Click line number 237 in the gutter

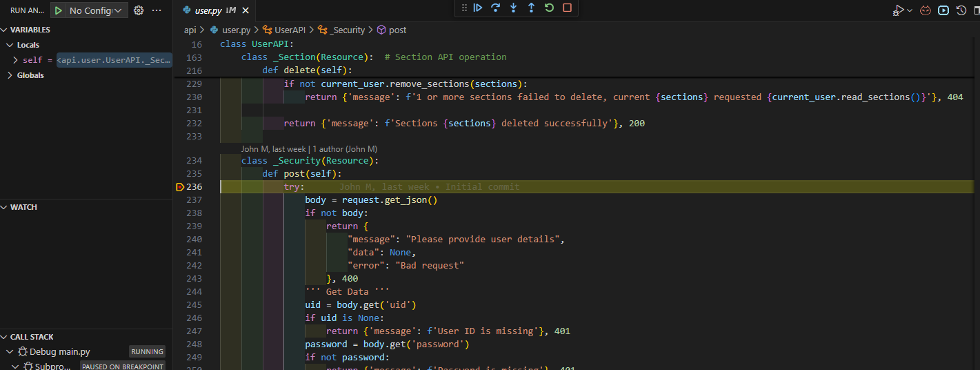(x=194, y=199)
